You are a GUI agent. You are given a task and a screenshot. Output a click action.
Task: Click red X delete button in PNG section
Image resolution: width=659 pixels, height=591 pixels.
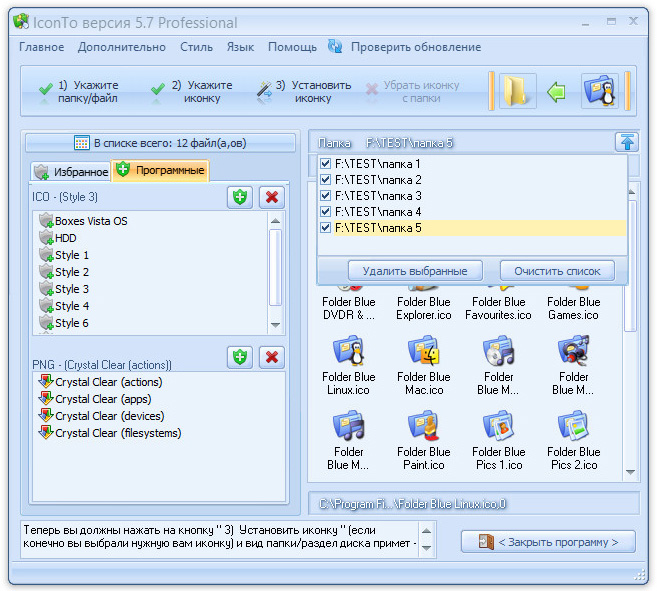[271, 357]
